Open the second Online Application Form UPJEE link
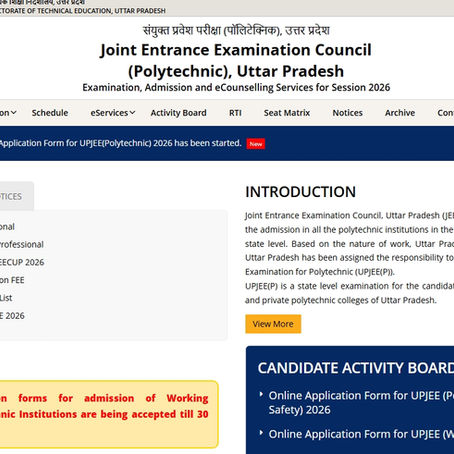Viewport: 454px width, 454px height. pos(361,434)
